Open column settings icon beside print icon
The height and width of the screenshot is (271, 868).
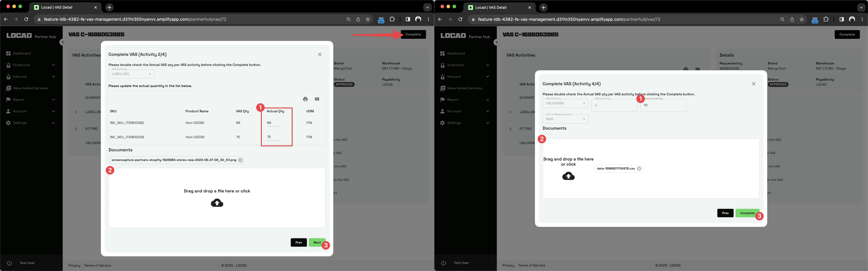[317, 99]
